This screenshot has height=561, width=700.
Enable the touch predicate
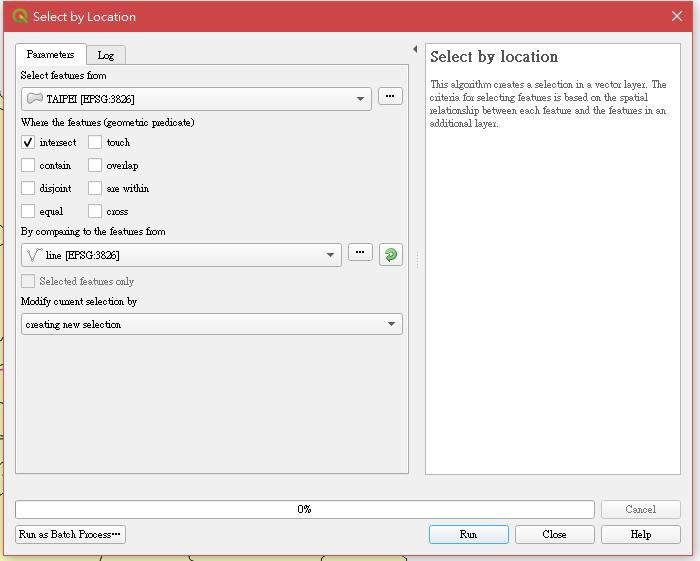tap(95, 142)
